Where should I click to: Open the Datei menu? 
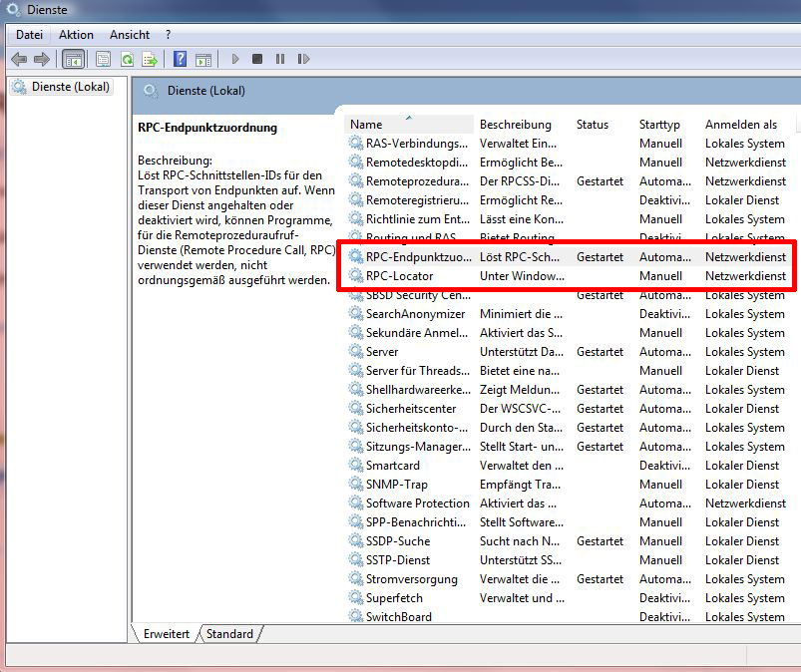(x=29, y=35)
